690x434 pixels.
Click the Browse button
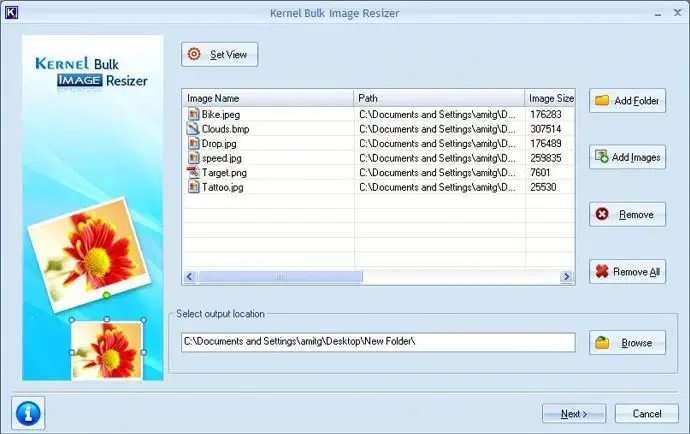click(x=627, y=342)
